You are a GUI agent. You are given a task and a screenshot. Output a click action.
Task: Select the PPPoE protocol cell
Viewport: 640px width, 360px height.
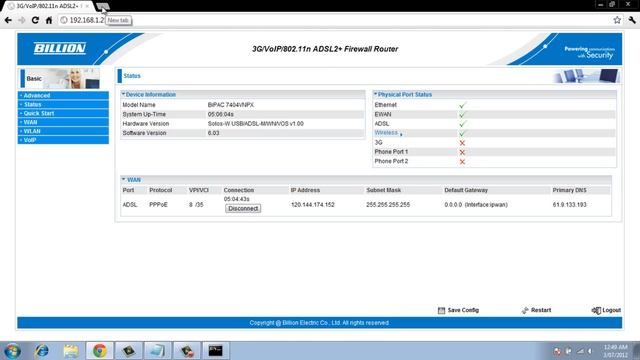click(158, 204)
